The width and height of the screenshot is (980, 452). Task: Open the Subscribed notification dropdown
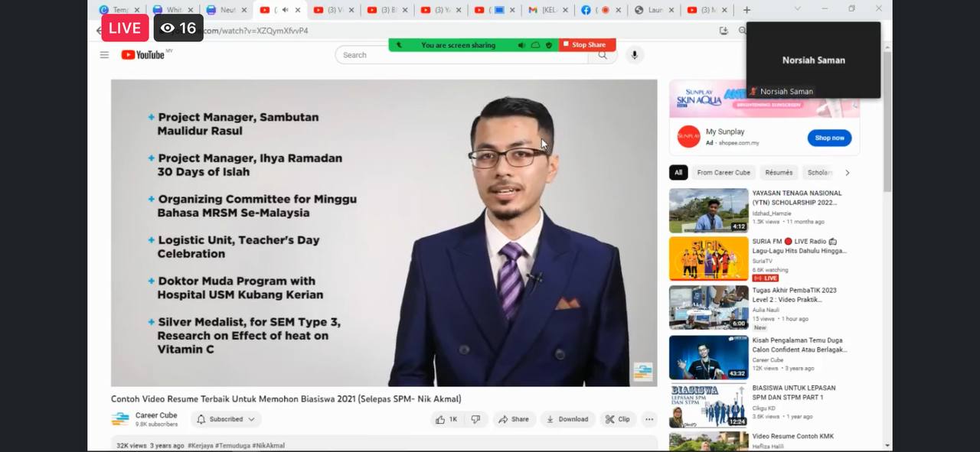pyautogui.click(x=225, y=419)
